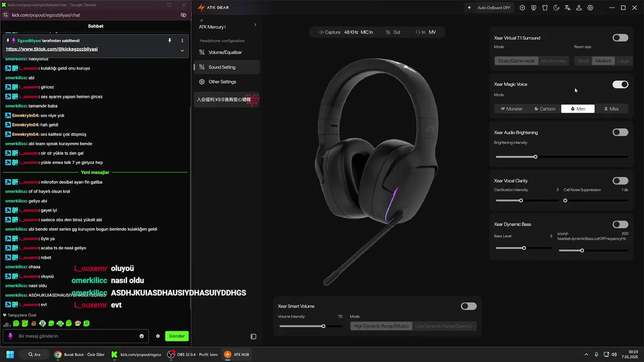This screenshot has width=644, height=362.
Task: Select Low Dynamic Range(Speech) mode
Action: pyautogui.click(x=444, y=326)
